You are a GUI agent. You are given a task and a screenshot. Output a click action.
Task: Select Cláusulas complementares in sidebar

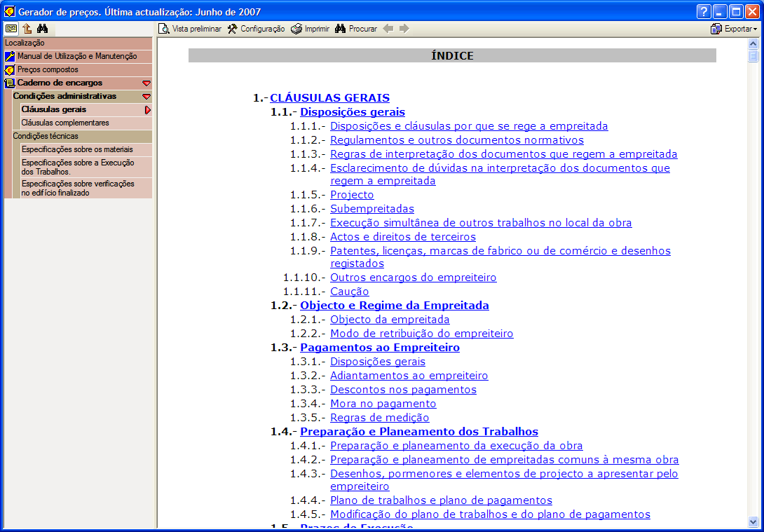pos(86,123)
